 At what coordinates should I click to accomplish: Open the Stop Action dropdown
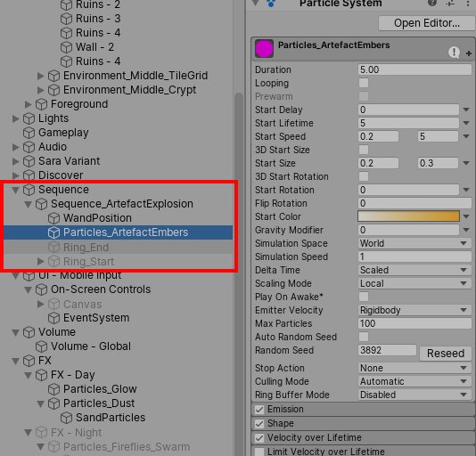coord(414,368)
